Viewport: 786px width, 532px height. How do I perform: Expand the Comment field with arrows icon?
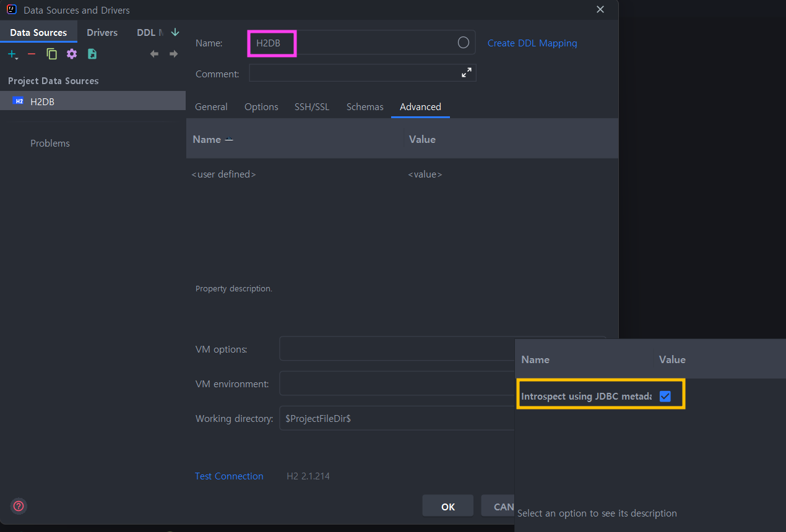tap(467, 73)
